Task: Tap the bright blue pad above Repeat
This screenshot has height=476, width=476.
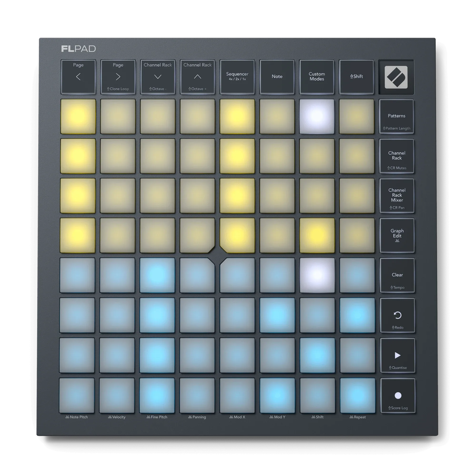Action: 358,396
